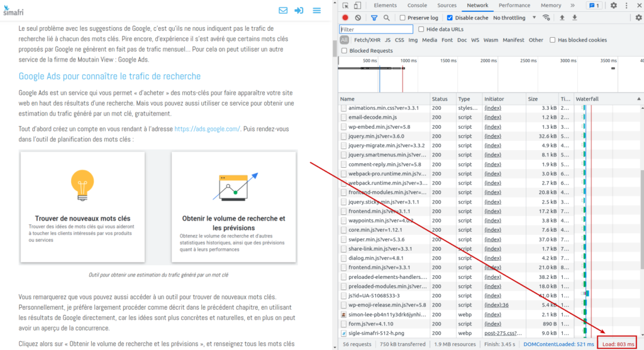Uncheck the Disable cache checkbox
644x350 pixels.
pyautogui.click(x=450, y=18)
